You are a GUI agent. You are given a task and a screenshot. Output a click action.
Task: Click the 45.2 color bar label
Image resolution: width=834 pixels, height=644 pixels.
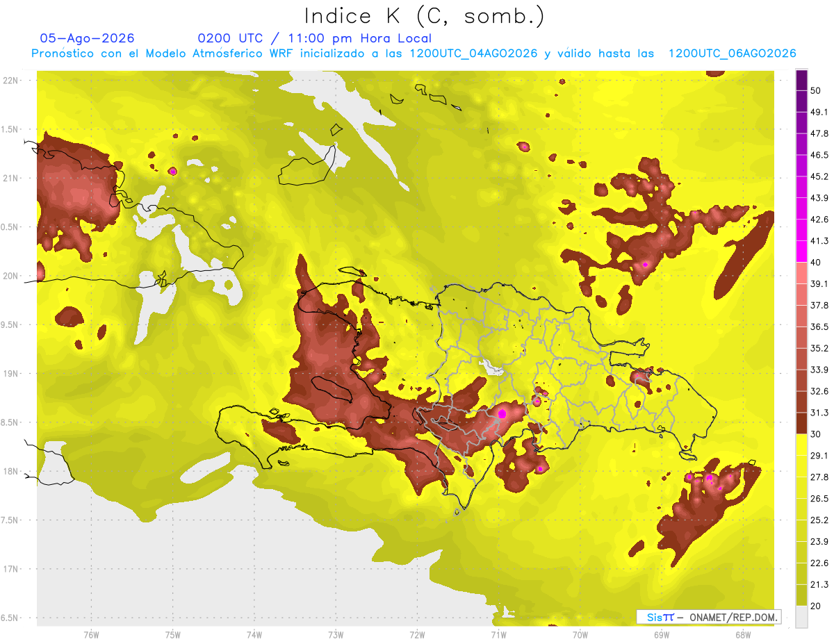click(819, 176)
